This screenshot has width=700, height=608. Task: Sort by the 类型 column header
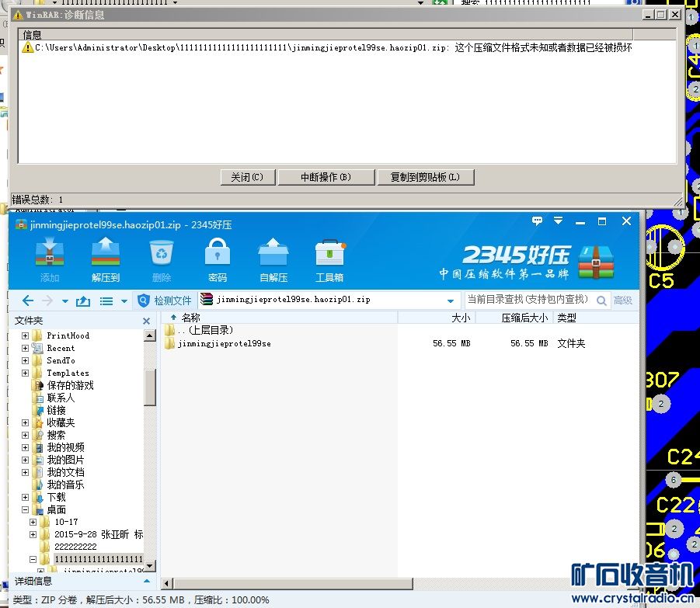596,318
